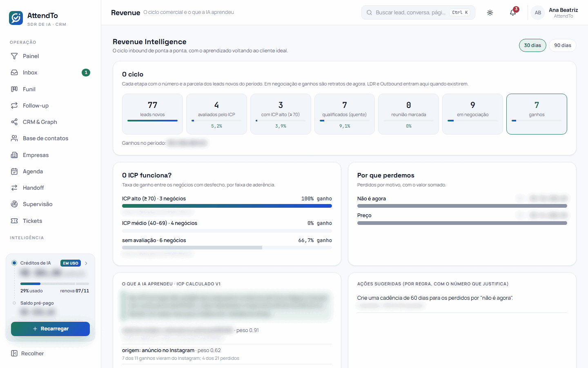Open the Agenda section

click(51, 171)
